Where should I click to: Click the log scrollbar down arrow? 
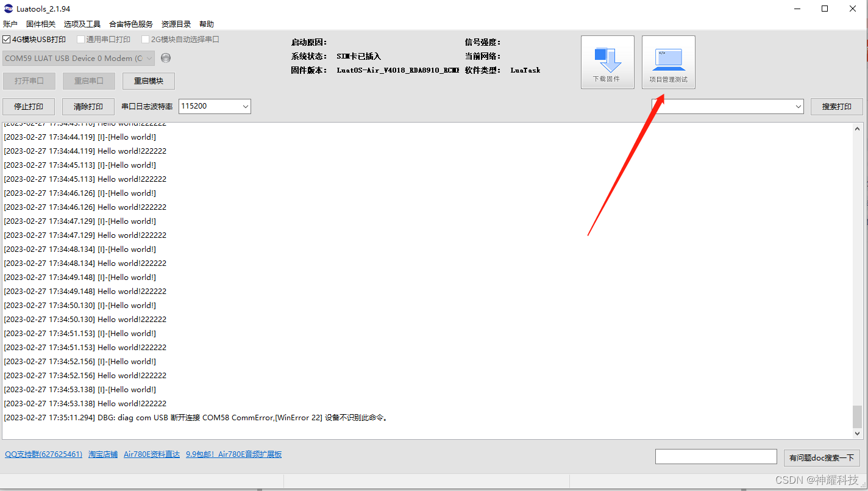tap(858, 433)
